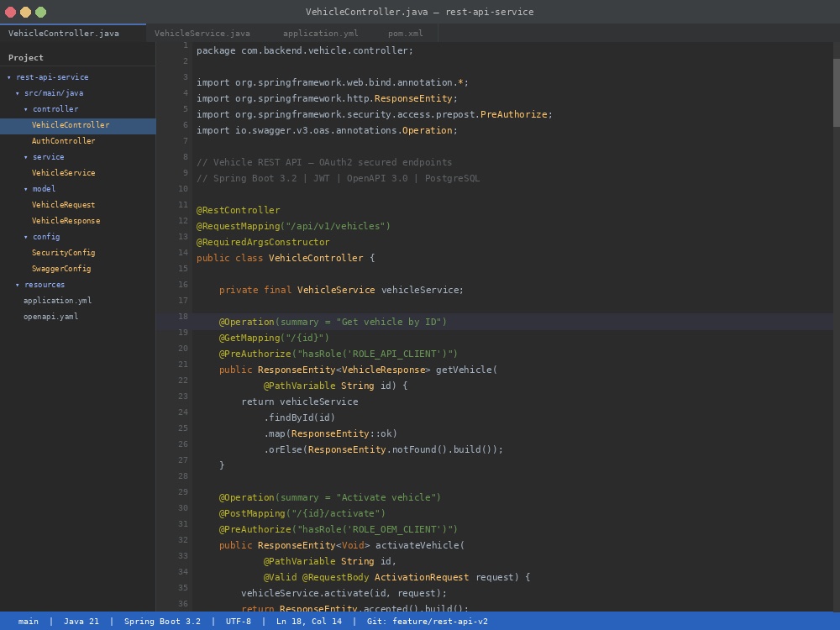
Task: Switch to the VehicleService.java tab
Action: coord(202,34)
